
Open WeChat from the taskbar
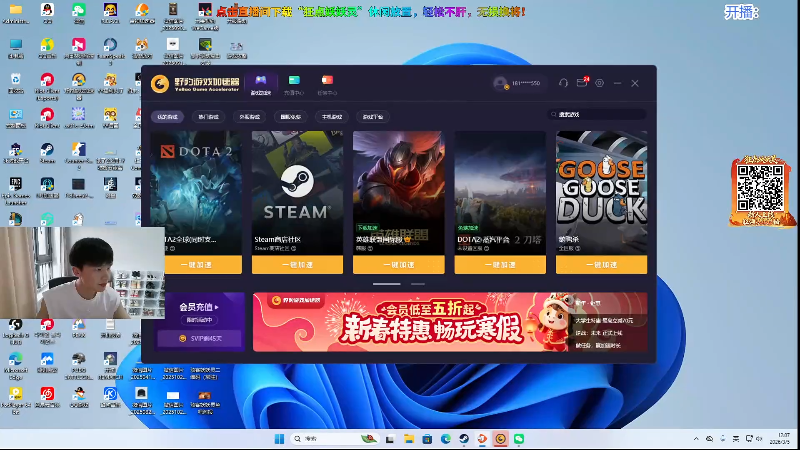pyautogui.click(x=519, y=439)
